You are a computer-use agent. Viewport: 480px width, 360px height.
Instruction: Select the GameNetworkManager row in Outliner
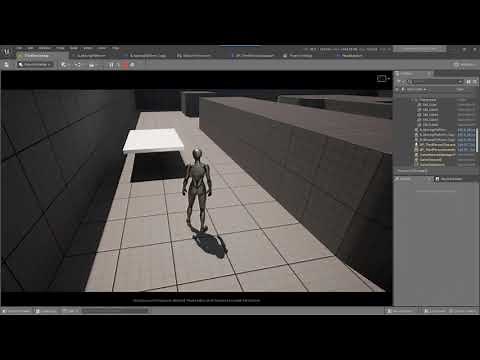(x=437, y=155)
